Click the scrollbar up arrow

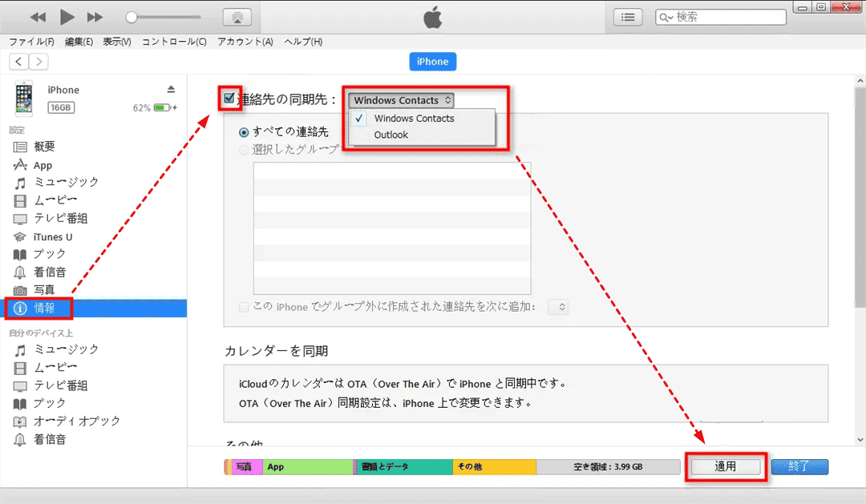[x=860, y=81]
